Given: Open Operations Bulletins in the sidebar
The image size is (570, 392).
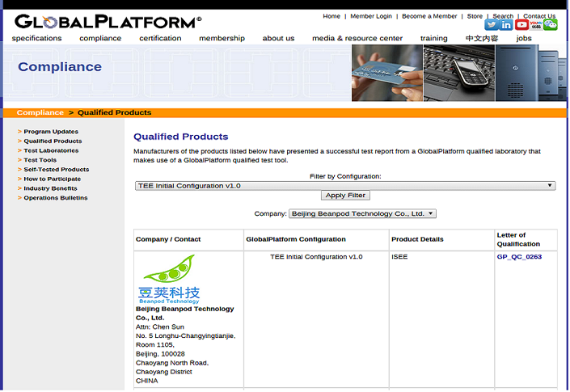Looking at the screenshot, I should (56, 198).
